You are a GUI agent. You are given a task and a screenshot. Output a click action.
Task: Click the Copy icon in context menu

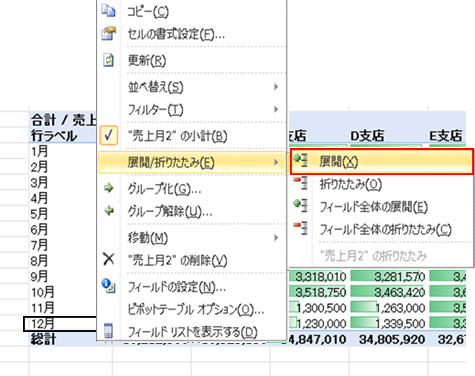[108, 11]
